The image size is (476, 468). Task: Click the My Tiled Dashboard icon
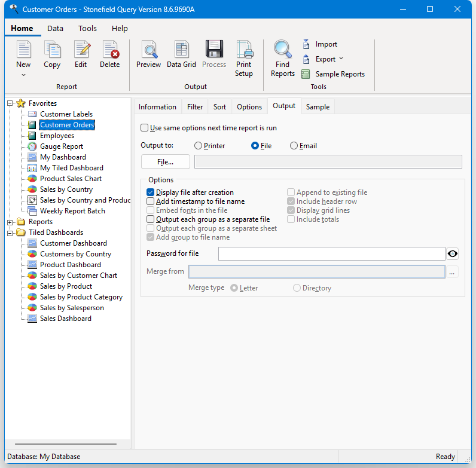coord(32,168)
